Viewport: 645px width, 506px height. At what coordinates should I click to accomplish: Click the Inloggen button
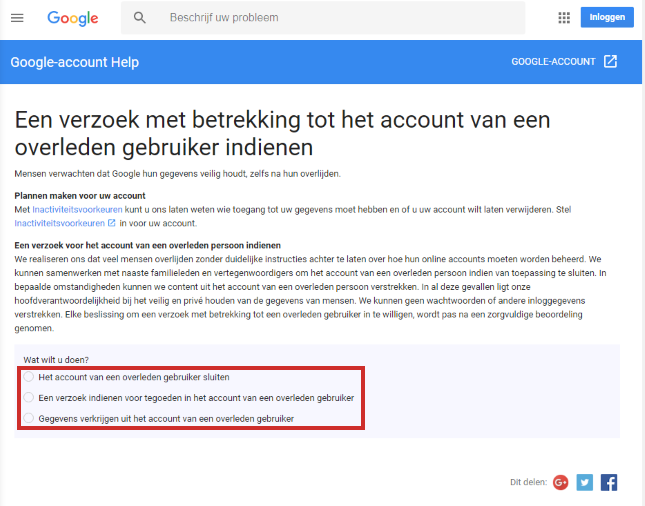click(x=607, y=17)
